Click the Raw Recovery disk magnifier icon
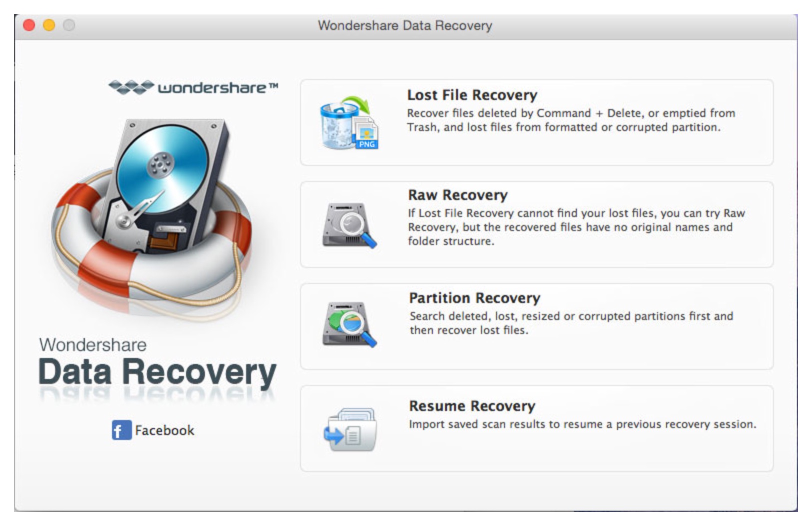Screen dimensions: 812x528 (349, 225)
